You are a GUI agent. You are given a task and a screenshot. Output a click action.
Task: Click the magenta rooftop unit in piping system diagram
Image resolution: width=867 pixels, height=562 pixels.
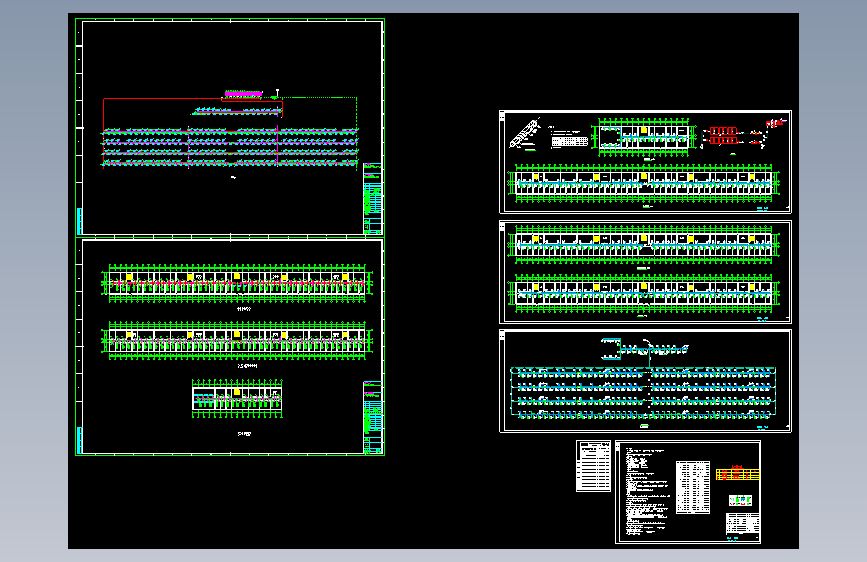(x=243, y=94)
